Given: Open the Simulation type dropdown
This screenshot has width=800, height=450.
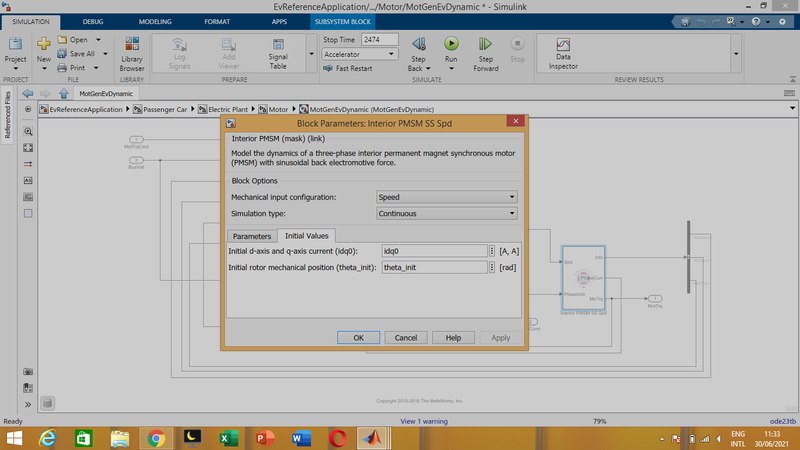Looking at the screenshot, I should [x=446, y=213].
